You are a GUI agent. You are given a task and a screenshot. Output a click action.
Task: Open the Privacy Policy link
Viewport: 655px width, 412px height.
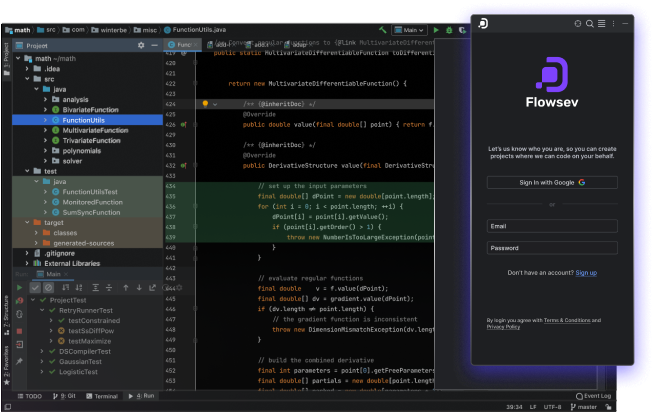click(503, 327)
